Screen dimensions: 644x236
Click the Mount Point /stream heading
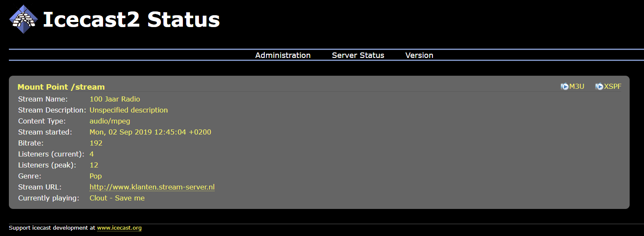click(x=61, y=87)
